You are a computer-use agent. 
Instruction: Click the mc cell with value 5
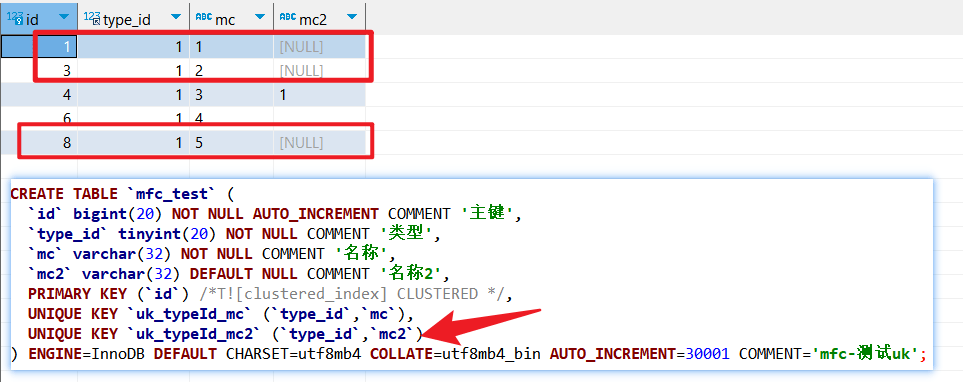[232, 142]
